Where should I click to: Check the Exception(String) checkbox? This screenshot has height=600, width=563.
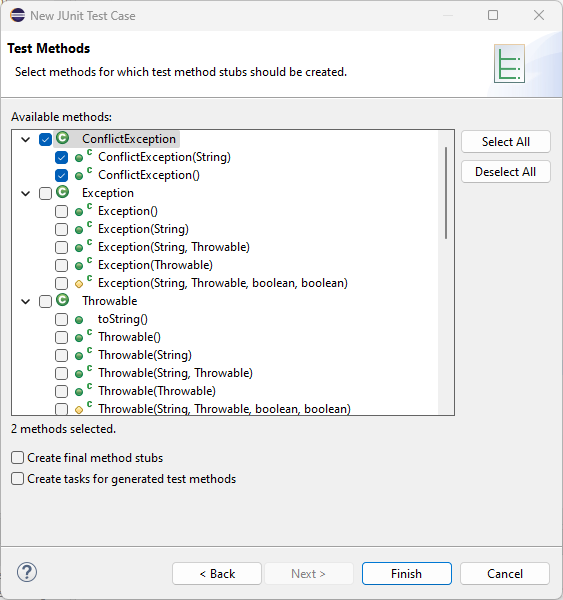(61, 229)
